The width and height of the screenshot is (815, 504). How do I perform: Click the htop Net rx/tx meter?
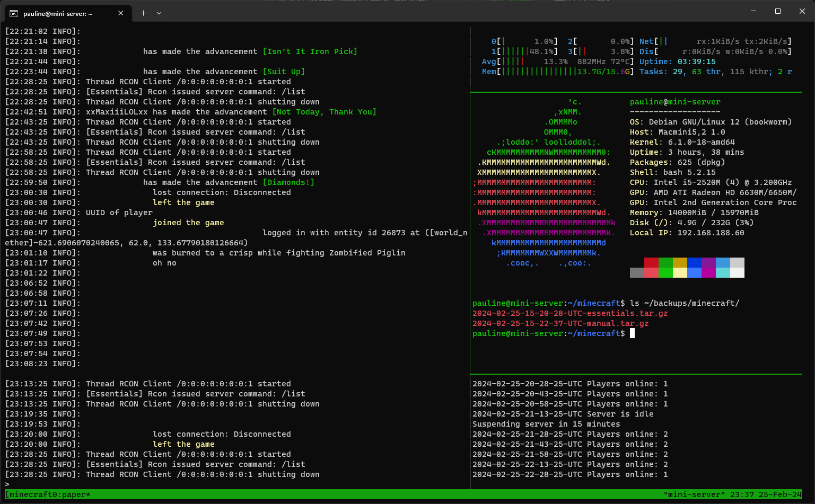coord(715,41)
